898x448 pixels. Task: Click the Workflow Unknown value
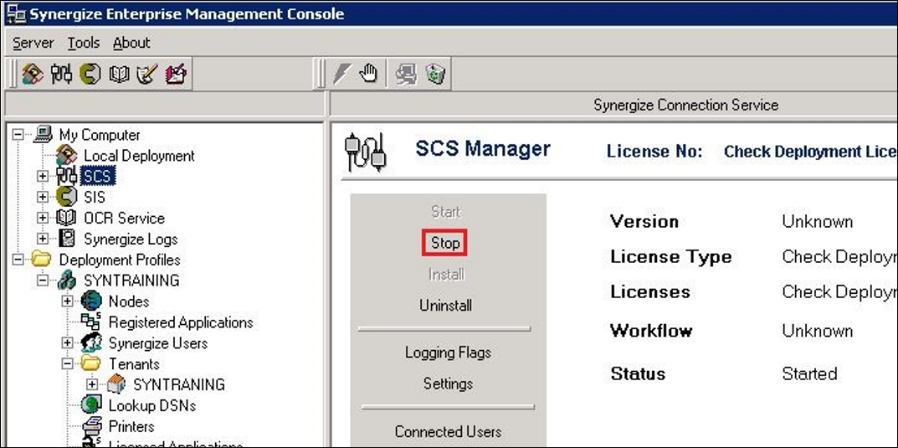[x=817, y=331]
